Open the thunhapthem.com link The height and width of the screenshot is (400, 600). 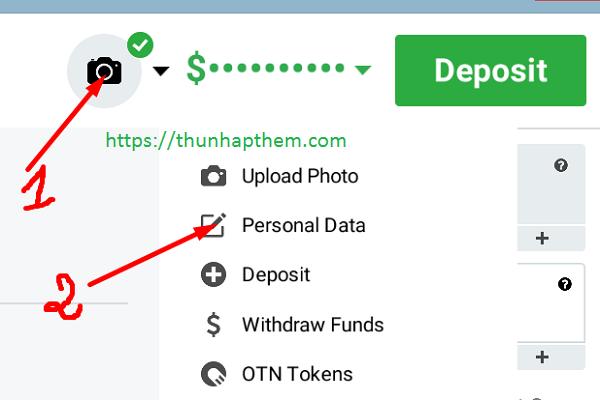coord(226,140)
